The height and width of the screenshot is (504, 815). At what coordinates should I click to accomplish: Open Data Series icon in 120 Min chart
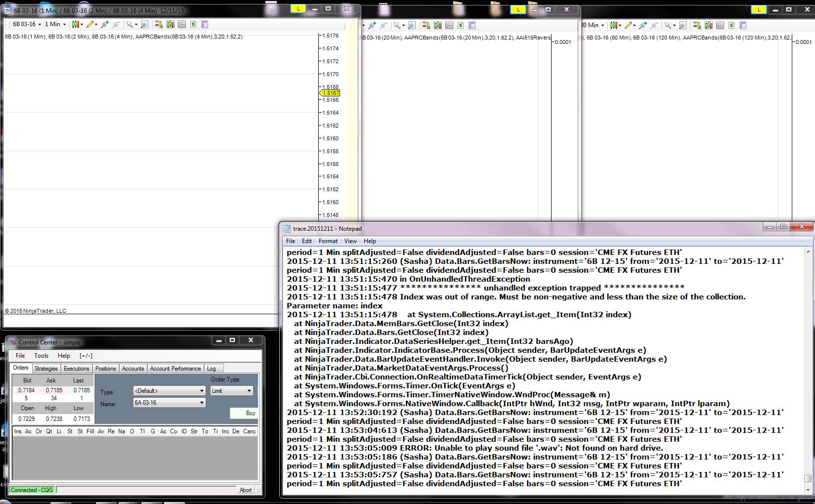(x=708, y=25)
